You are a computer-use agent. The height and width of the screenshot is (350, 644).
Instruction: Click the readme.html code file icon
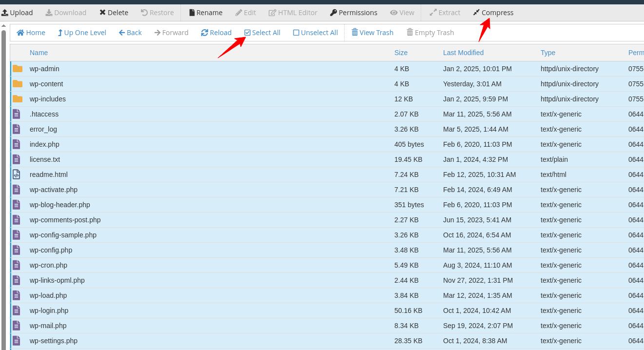point(17,175)
